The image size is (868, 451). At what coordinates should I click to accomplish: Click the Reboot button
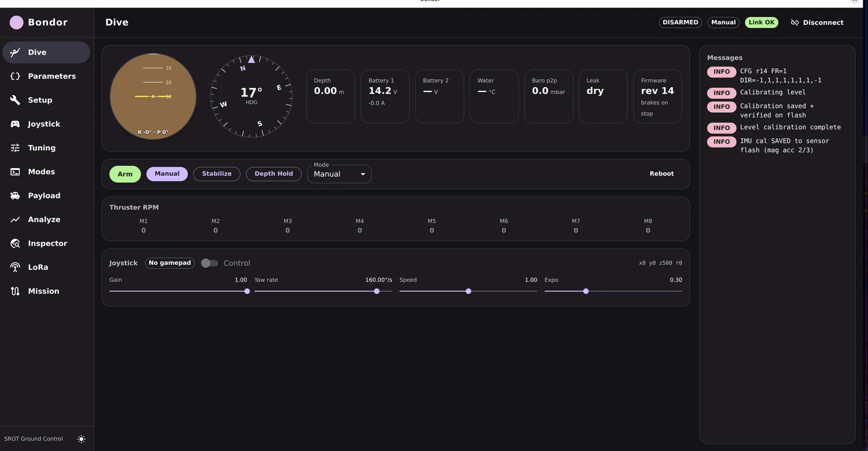point(662,174)
